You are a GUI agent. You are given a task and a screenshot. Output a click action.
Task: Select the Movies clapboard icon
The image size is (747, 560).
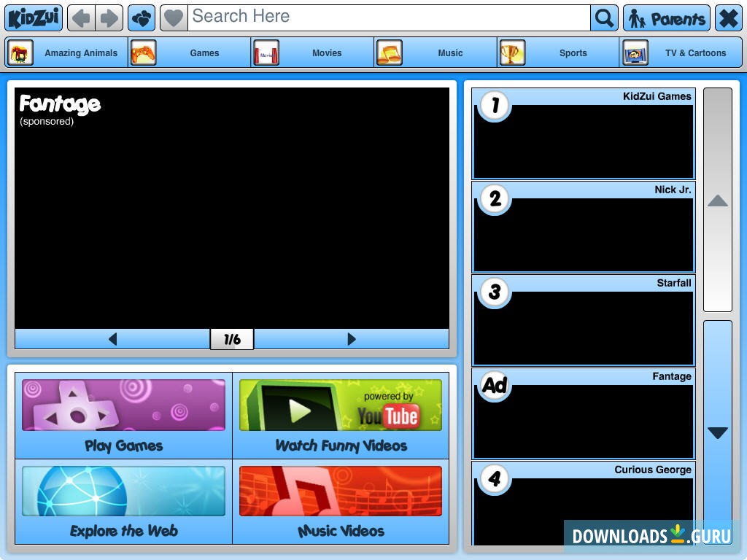[x=266, y=52]
